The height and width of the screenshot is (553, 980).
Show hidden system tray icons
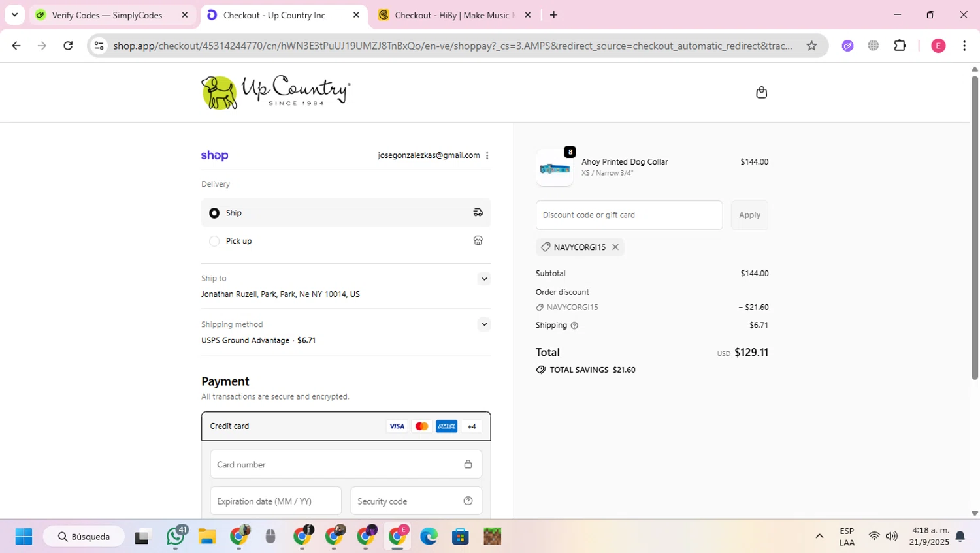pos(819,536)
